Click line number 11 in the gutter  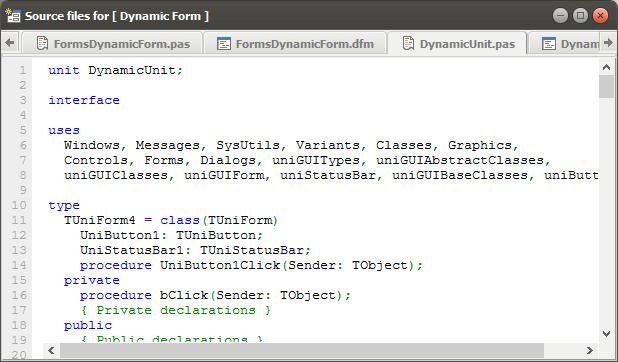[19, 220]
